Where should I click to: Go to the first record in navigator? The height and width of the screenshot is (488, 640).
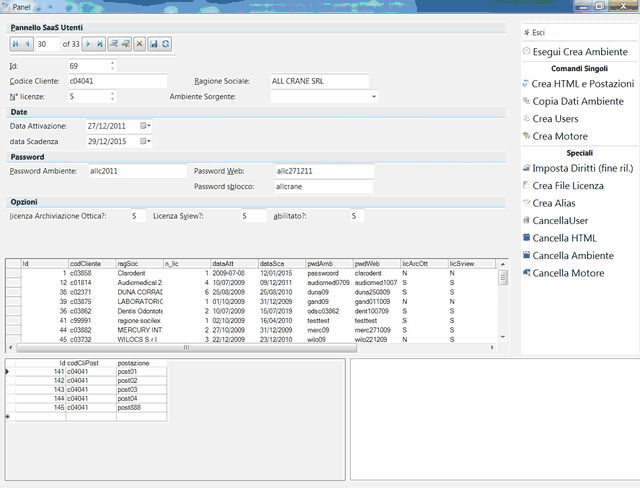coord(16,44)
